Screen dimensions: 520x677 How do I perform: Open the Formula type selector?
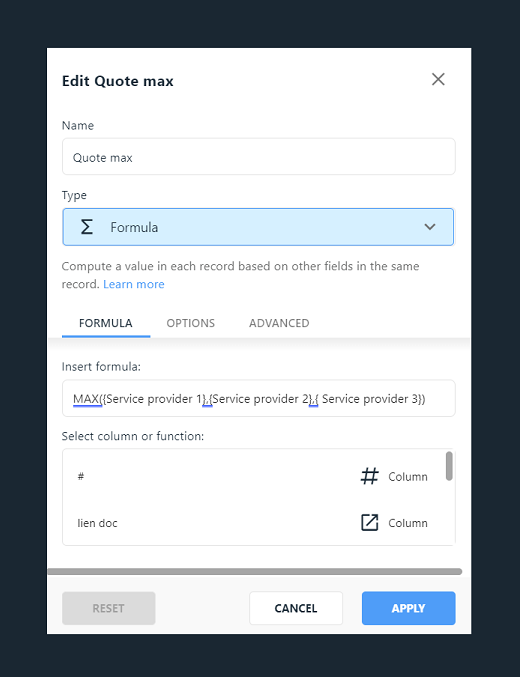pyautogui.click(x=258, y=227)
